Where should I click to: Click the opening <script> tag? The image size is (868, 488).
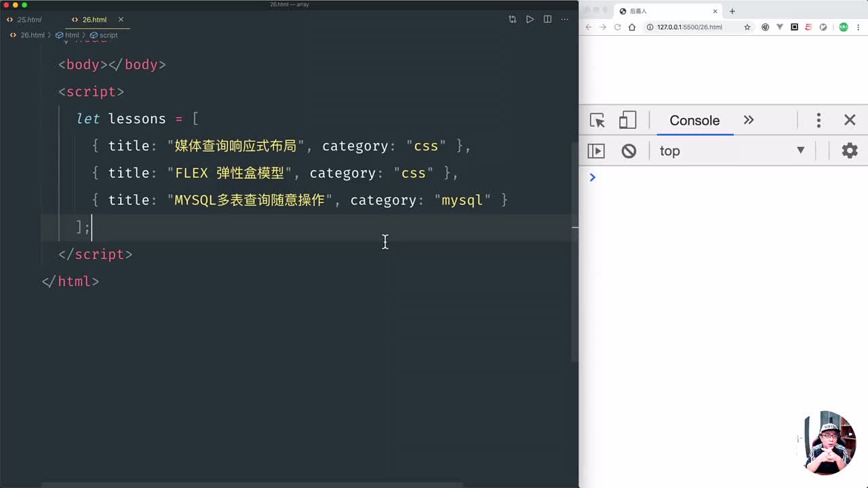pyautogui.click(x=92, y=91)
